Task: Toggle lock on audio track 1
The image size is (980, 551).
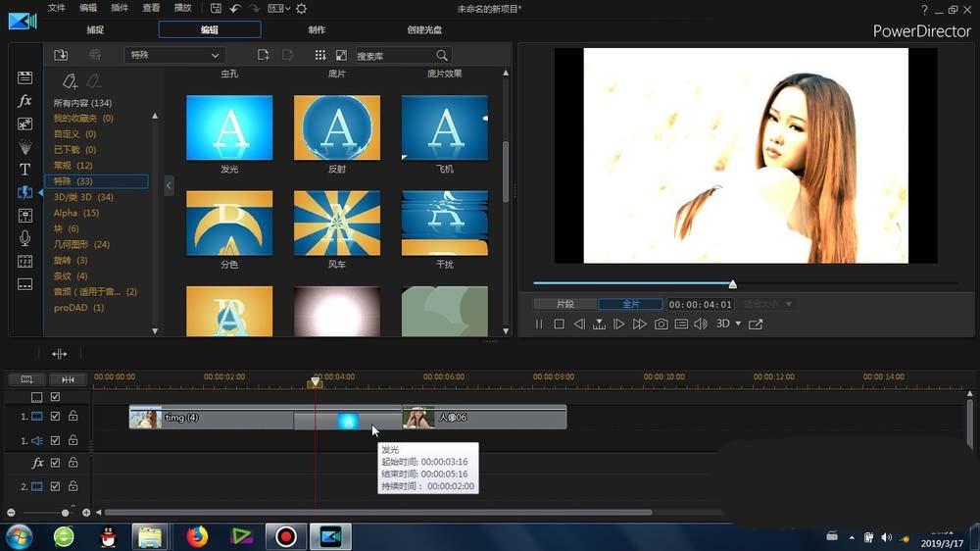Action: [x=73, y=440]
